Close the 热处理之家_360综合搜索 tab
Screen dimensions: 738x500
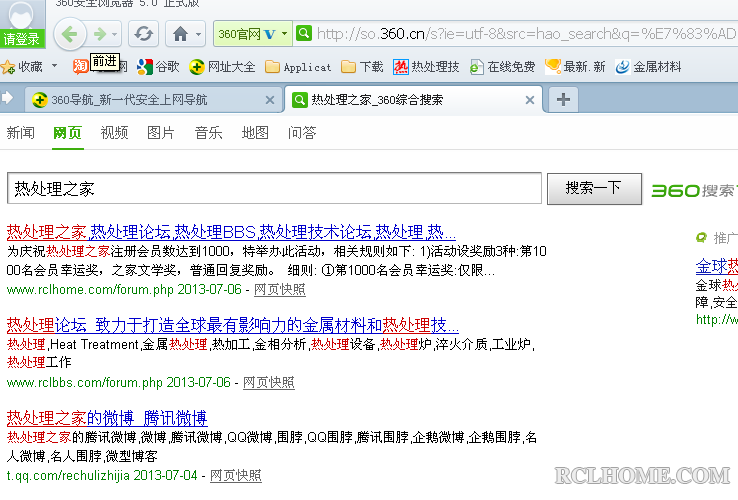(x=529, y=100)
